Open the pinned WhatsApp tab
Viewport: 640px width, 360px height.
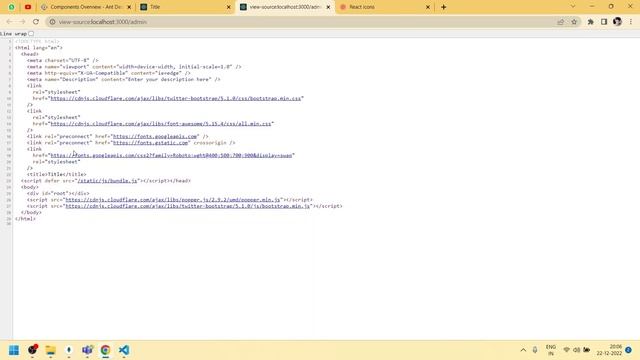pyautogui.click(x=11, y=7)
